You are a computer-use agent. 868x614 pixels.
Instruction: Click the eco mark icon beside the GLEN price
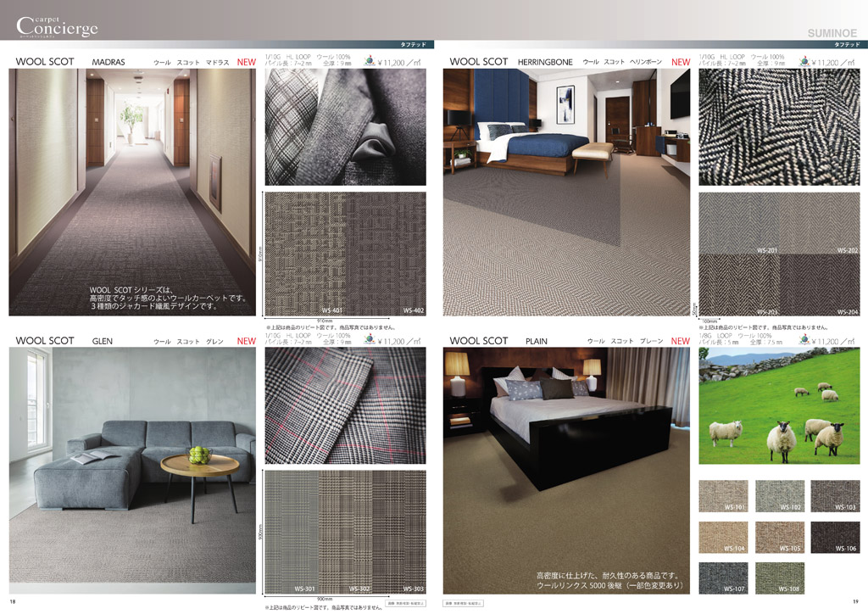click(x=370, y=340)
